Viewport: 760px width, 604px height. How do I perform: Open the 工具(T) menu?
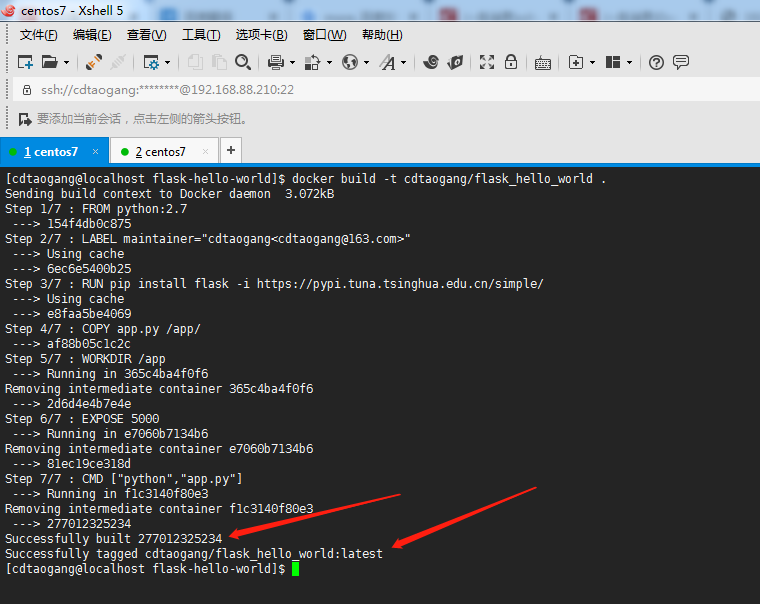point(201,35)
